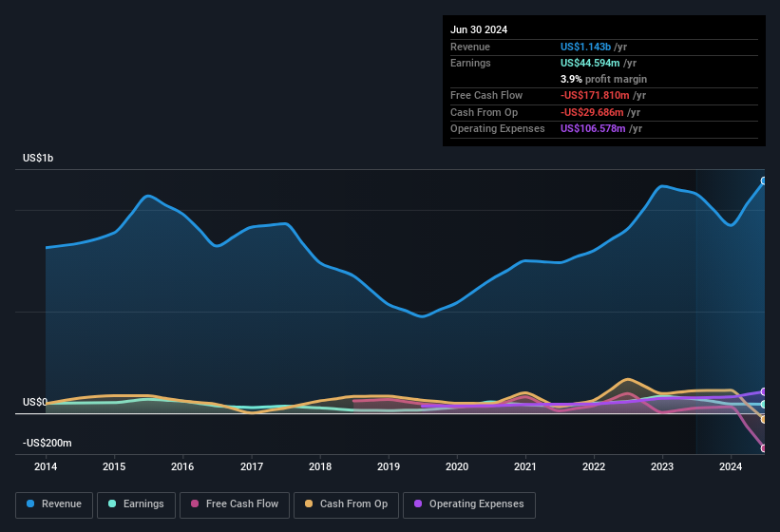Screen dimensions: 780x532
Task: Select the 2019 x-axis label
Action: (389, 466)
